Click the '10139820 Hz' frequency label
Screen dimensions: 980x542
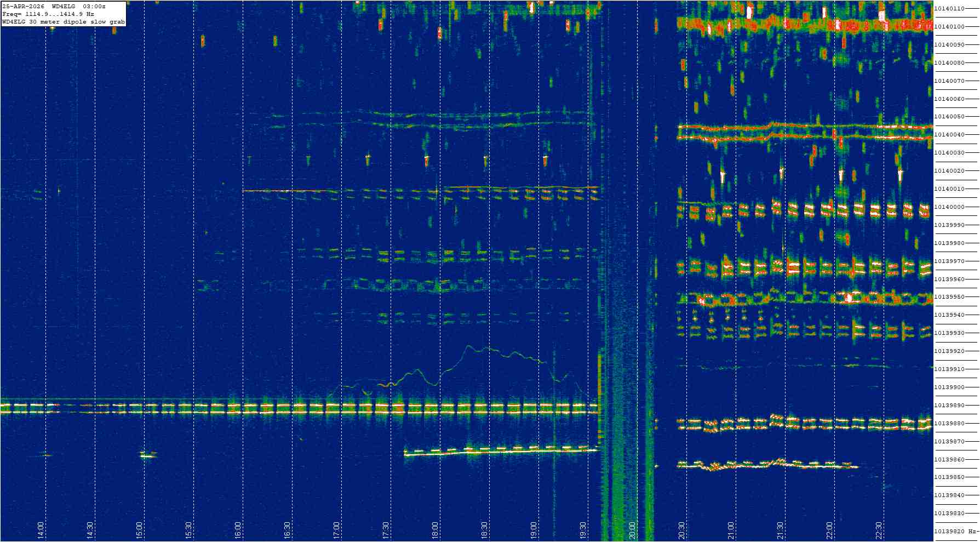point(956,532)
